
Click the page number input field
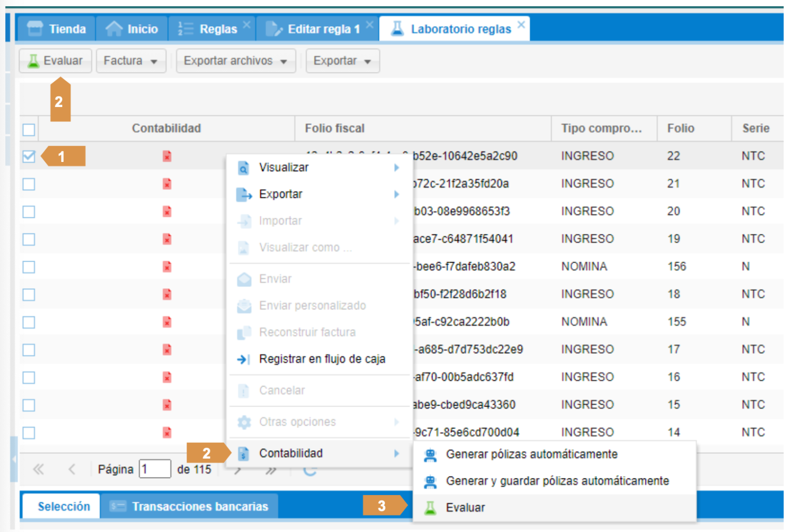(155, 469)
